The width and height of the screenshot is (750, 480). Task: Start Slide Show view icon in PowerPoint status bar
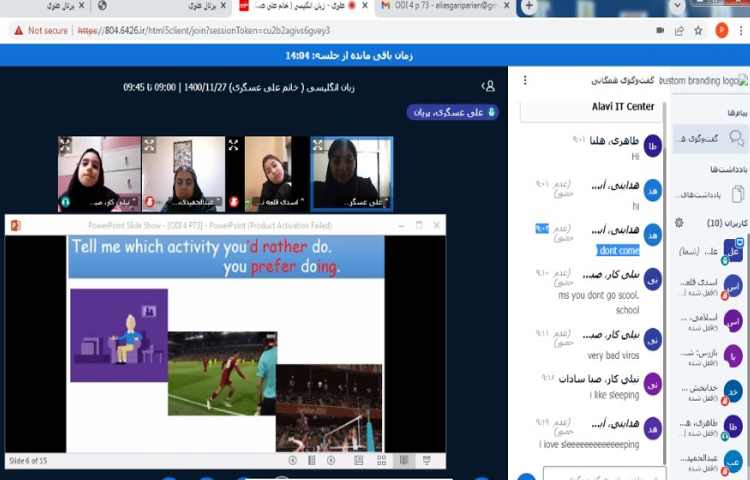click(427, 460)
